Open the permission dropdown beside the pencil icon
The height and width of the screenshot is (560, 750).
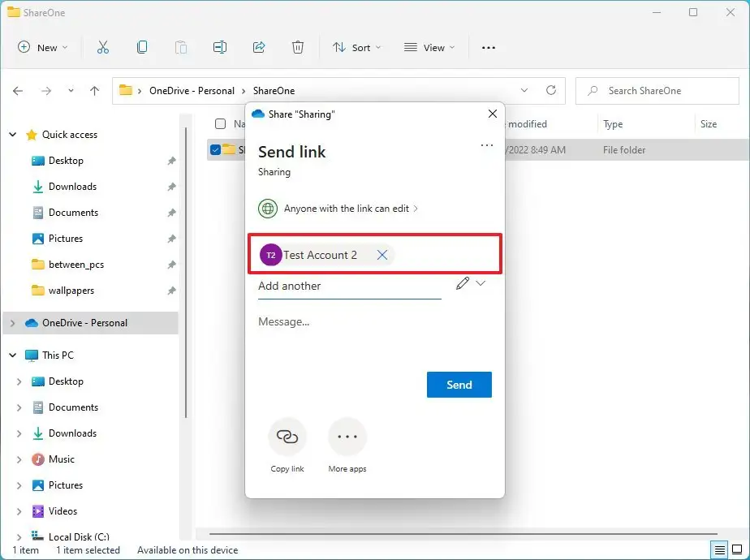481,283
